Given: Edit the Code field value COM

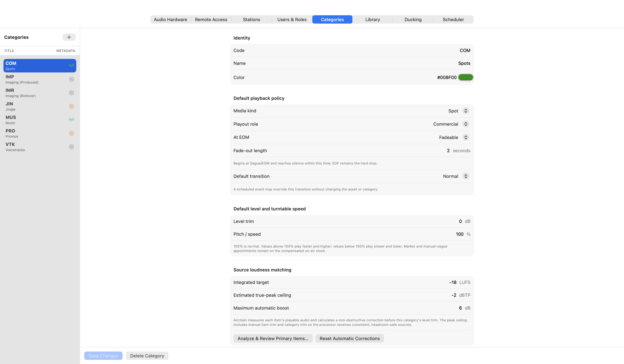Looking at the screenshot, I should point(465,50).
